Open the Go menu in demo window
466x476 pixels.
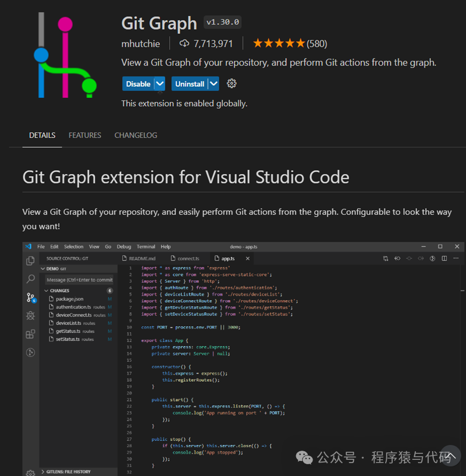(108, 247)
